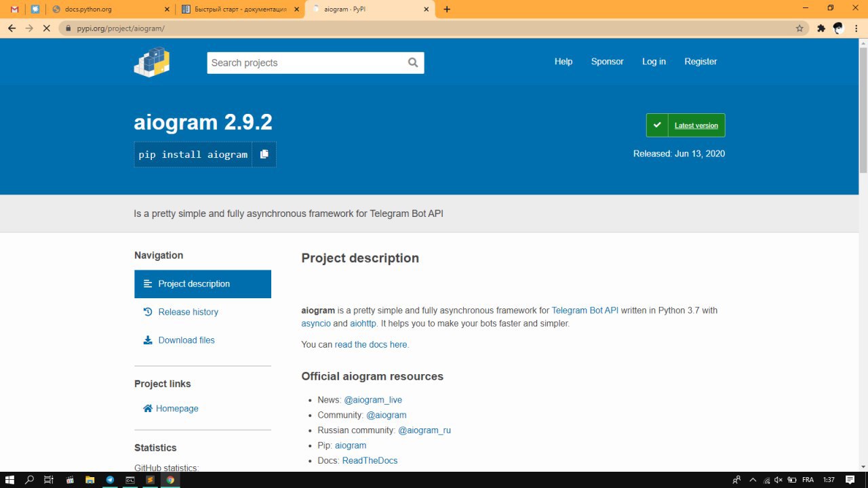Click the address bar URL
This screenshot has width=868, height=488.
[x=121, y=28]
